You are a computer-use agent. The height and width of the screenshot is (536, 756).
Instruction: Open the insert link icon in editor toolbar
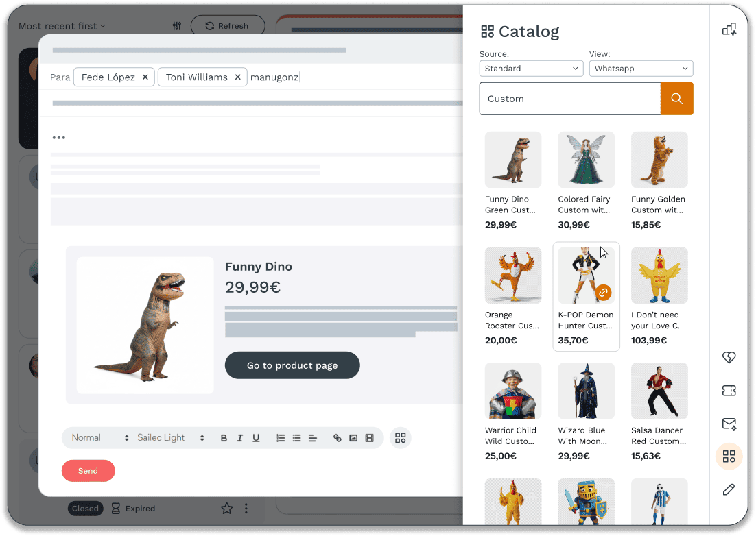click(338, 437)
